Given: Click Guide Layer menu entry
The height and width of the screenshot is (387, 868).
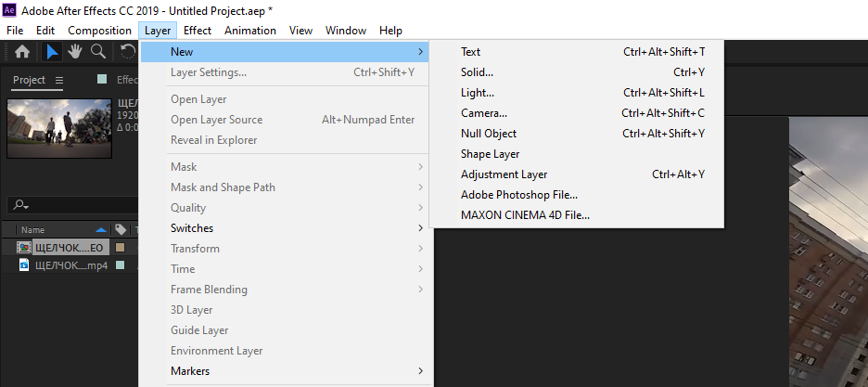Looking at the screenshot, I should pos(285,330).
